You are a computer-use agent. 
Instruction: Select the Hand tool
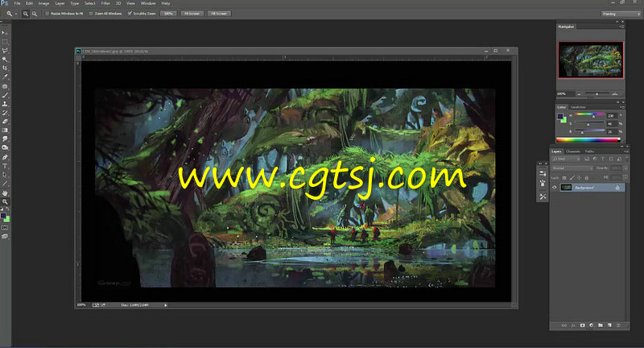tap(5, 193)
